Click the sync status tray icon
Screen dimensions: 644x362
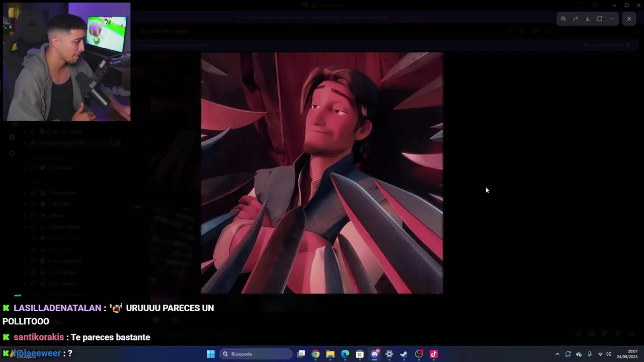(x=568, y=354)
